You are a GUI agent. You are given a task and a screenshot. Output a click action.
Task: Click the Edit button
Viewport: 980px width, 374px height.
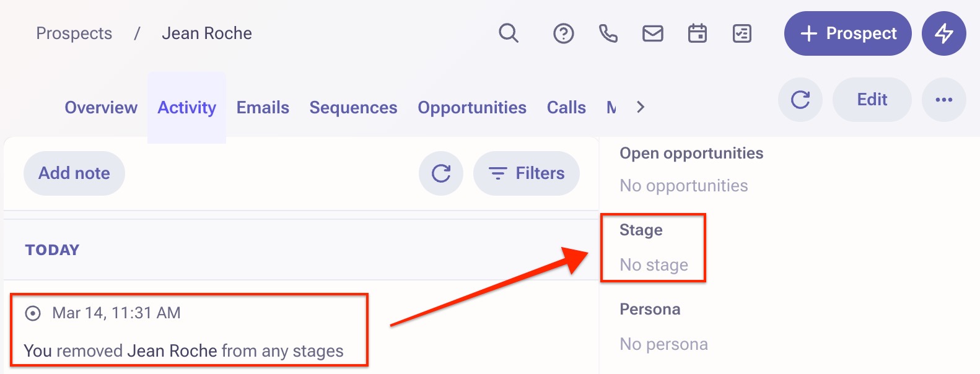872,100
